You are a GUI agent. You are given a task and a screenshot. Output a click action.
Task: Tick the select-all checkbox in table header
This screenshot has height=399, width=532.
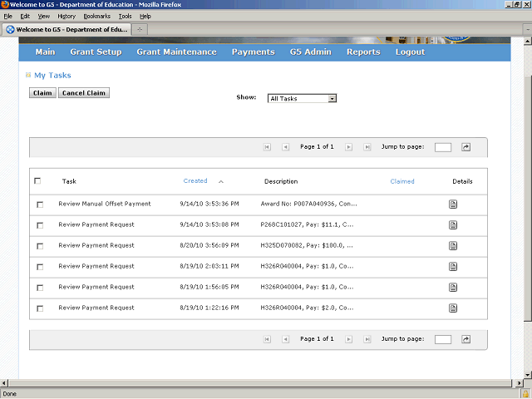(37, 181)
